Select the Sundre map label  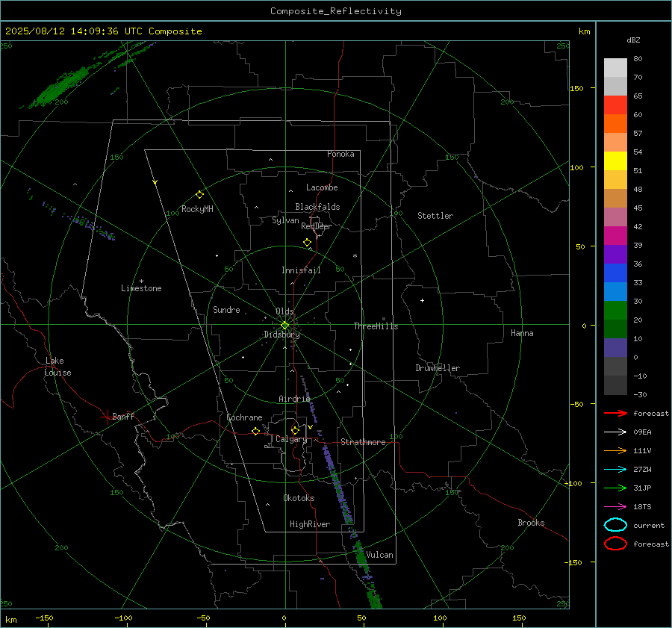pos(226,310)
